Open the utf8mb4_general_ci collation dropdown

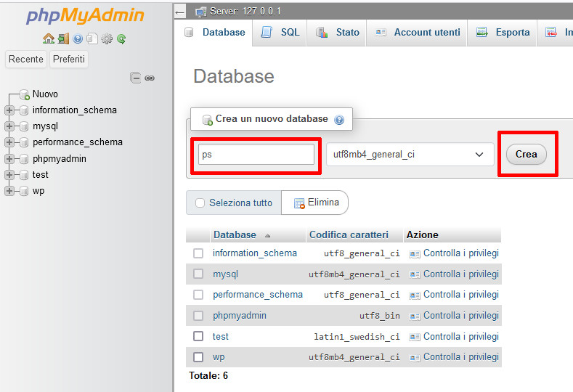point(410,155)
